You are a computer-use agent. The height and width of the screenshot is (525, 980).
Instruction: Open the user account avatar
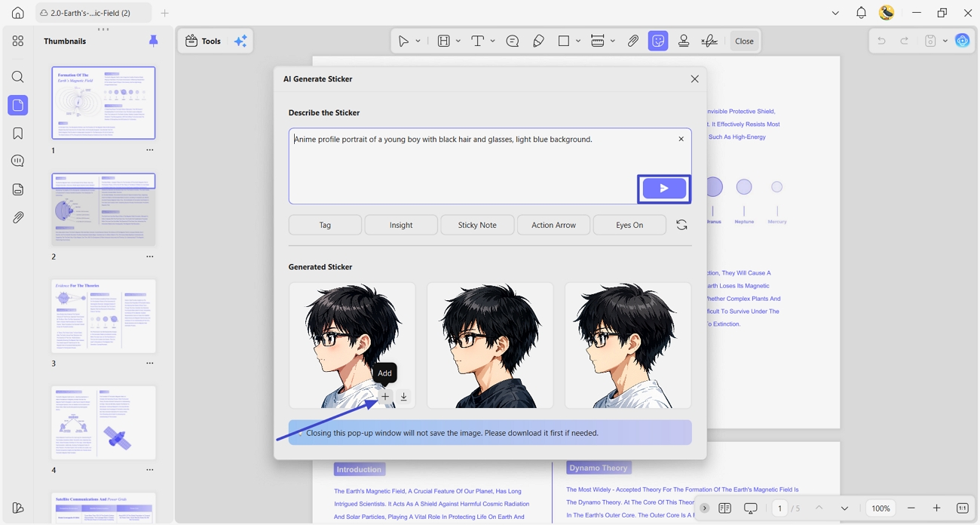pos(887,13)
